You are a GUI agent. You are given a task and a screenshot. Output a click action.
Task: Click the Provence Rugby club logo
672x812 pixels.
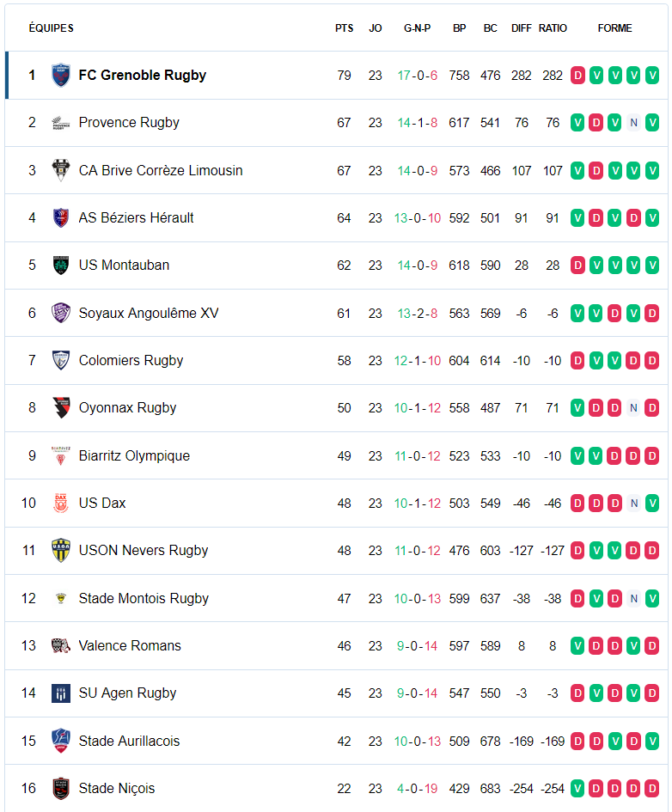tap(61, 123)
